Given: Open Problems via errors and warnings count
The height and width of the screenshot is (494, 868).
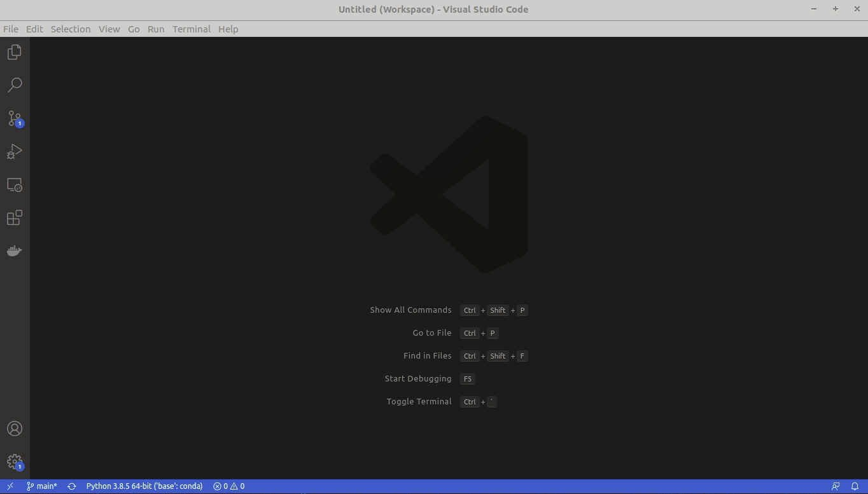Looking at the screenshot, I should tap(229, 486).
